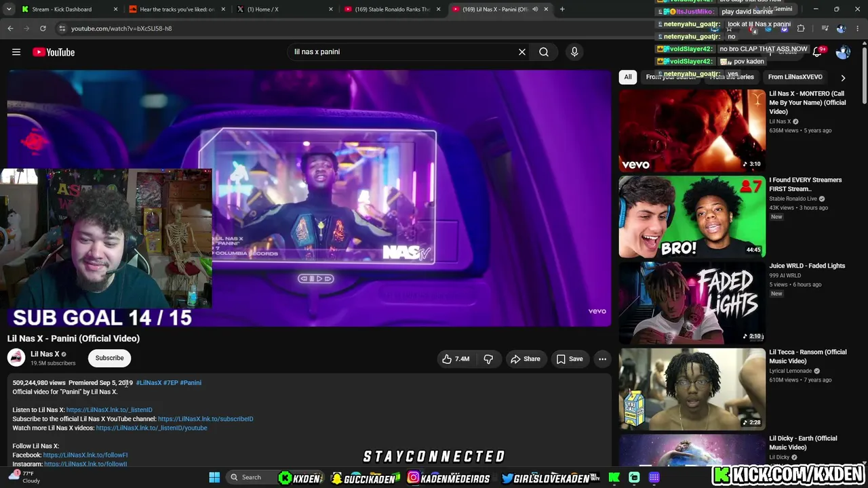Open the tab search dropdown arrow
868x488 pixels.
pos(9,9)
